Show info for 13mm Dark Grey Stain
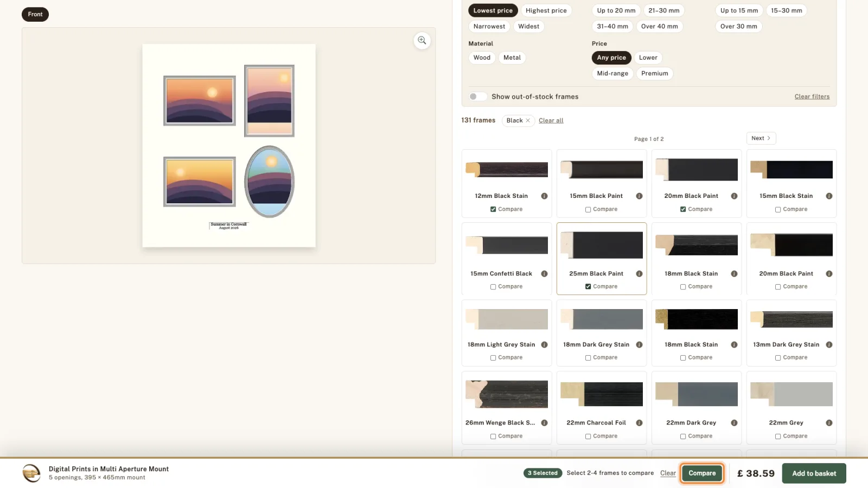Viewport: 868px width, 488px height. pyautogui.click(x=829, y=345)
